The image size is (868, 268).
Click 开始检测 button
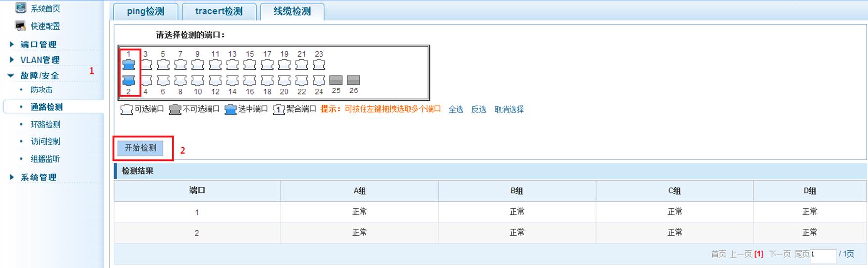tap(140, 148)
